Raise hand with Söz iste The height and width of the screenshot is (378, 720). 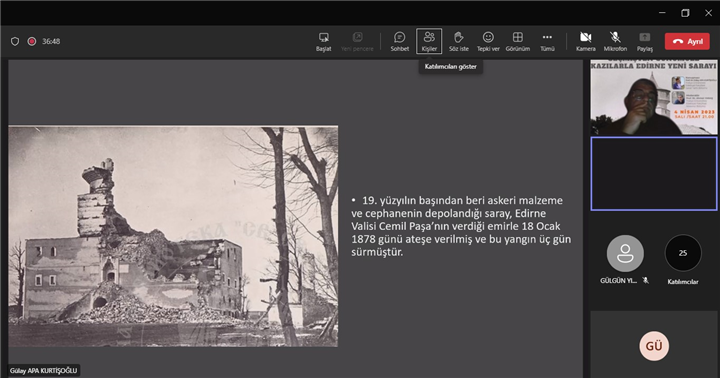[x=458, y=41]
